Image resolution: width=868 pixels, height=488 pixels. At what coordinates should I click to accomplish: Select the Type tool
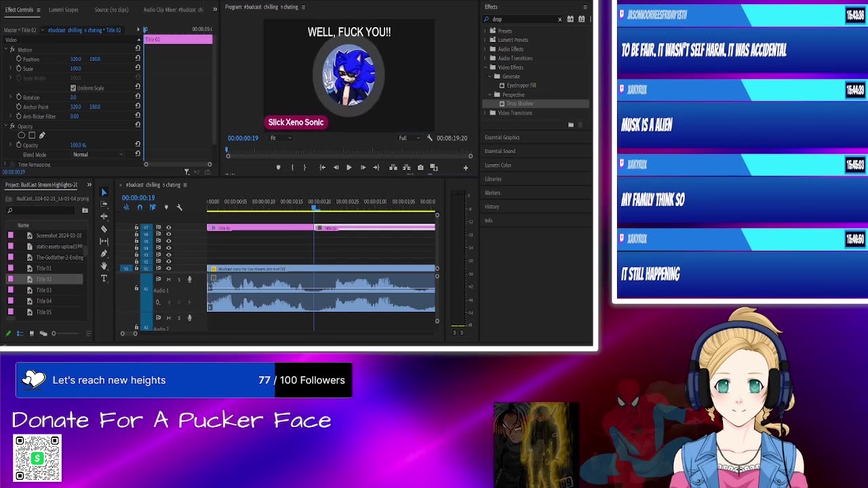[104, 279]
